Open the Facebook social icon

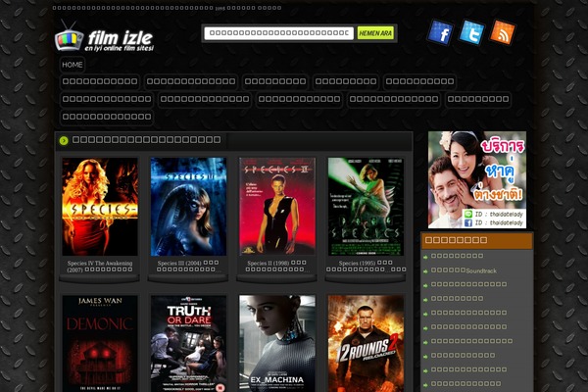point(441,32)
